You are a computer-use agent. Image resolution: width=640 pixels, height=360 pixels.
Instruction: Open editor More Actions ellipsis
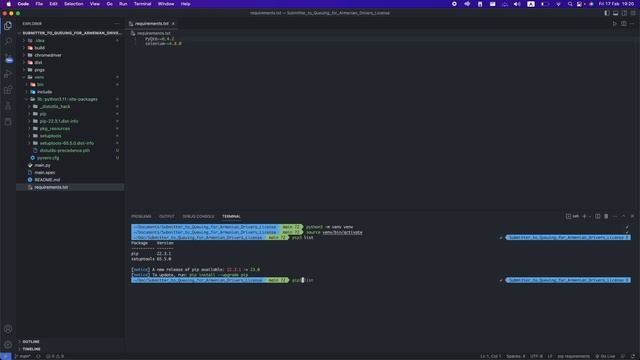[632, 24]
